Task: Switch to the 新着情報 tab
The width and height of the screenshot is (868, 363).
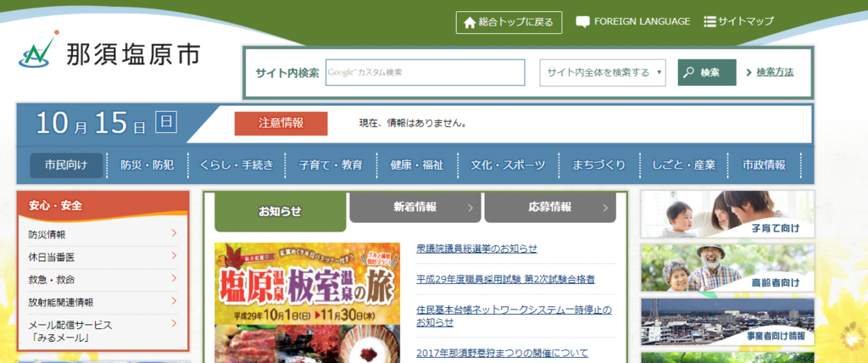Action: coord(415,208)
